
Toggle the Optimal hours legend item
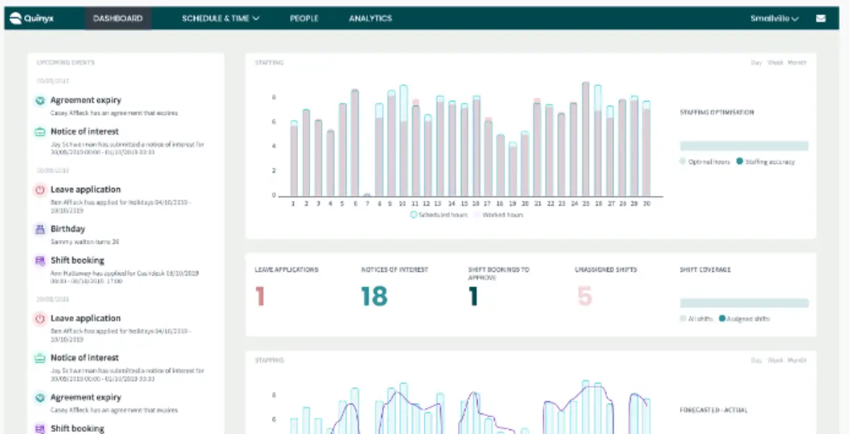point(705,162)
